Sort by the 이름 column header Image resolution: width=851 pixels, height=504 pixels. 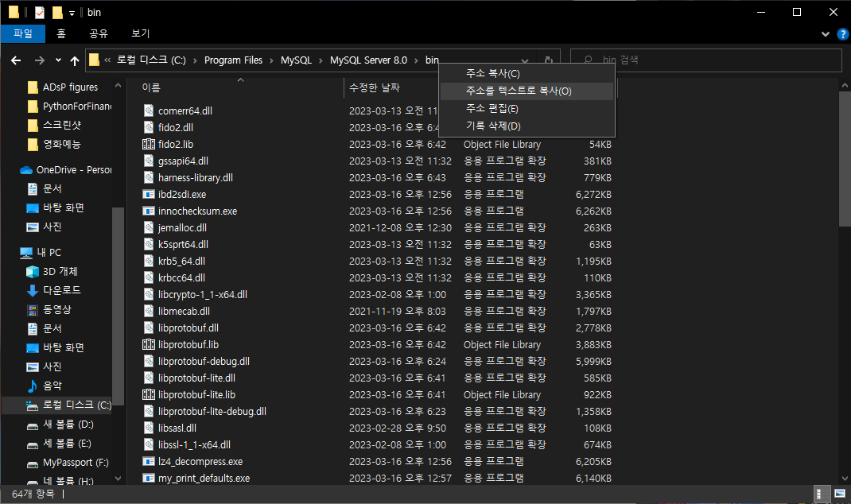point(151,87)
